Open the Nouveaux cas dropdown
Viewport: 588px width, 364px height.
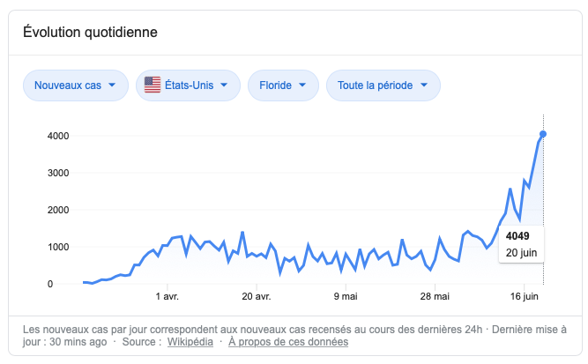[x=76, y=85]
